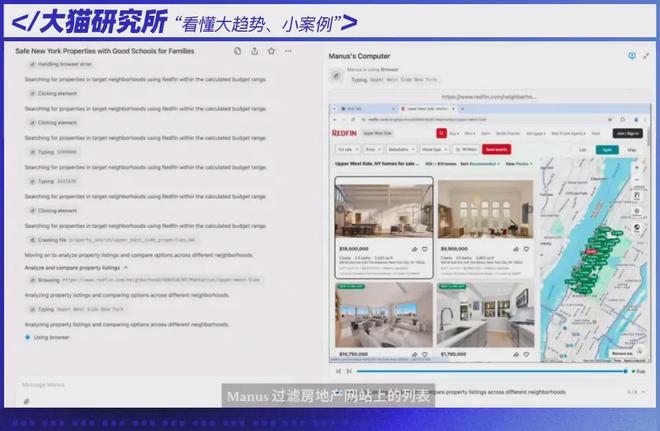Favorite the $8,900,000 listing with its heart

[526, 249]
